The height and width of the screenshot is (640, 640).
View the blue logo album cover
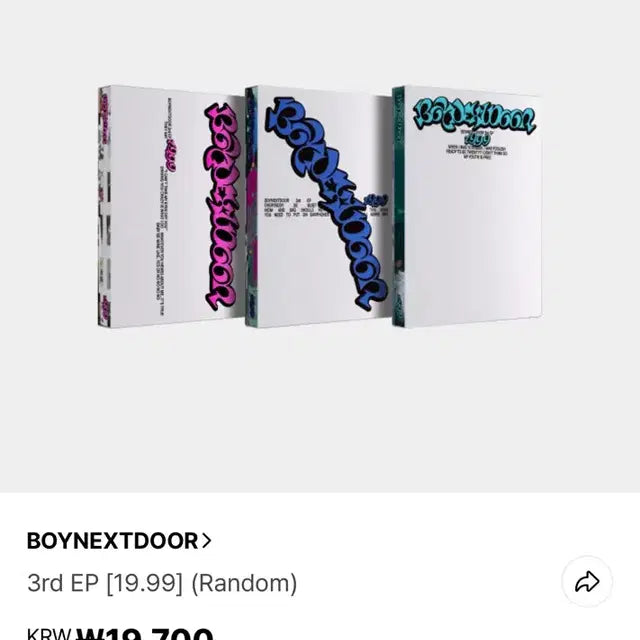(x=318, y=206)
